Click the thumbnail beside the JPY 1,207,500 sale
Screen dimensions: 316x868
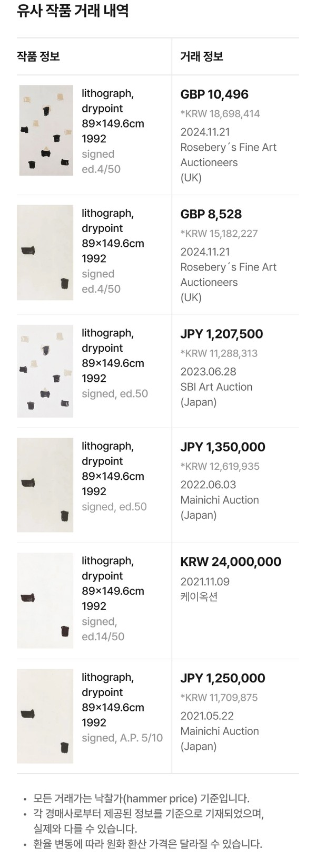tap(45, 371)
